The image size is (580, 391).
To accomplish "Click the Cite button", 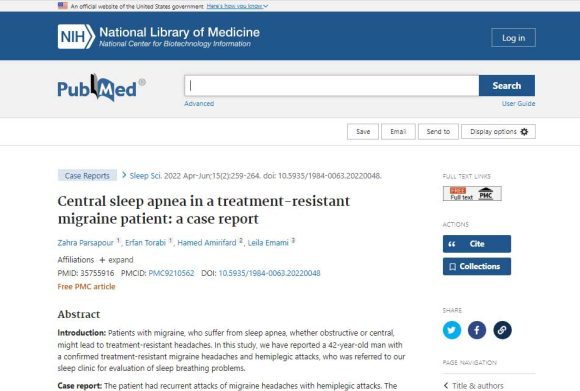I will coord(477,244).
